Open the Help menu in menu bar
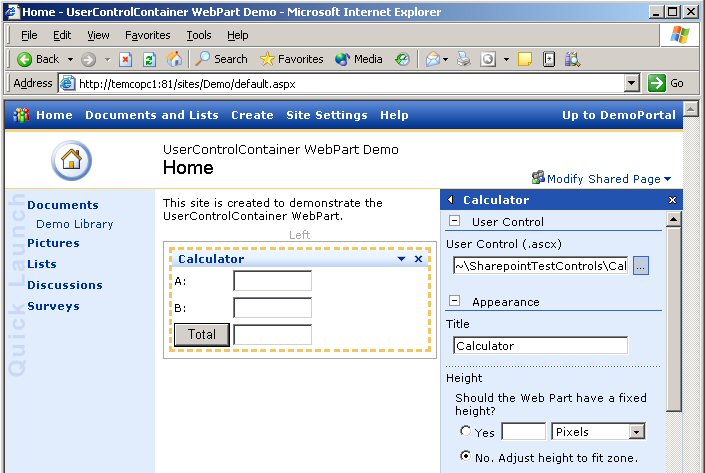 click(237, 35)
